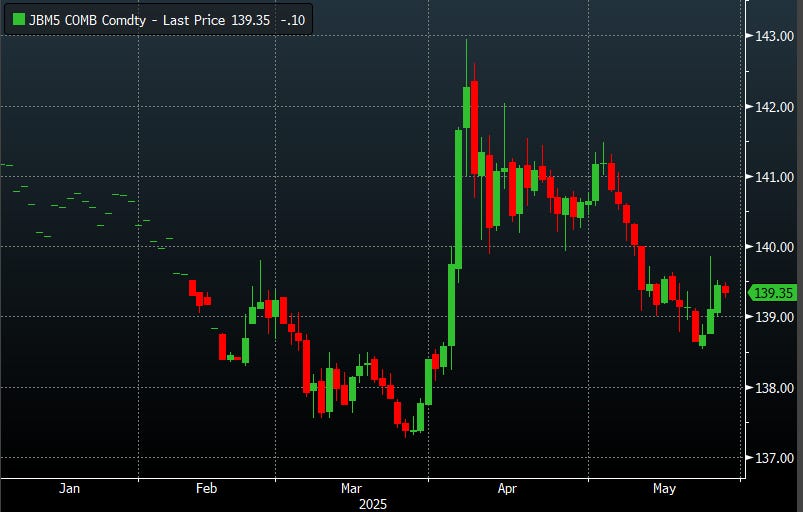Click the tallest green candle peaking near 143
Viewport: 803px width, 512px height.
coord(467,107)
